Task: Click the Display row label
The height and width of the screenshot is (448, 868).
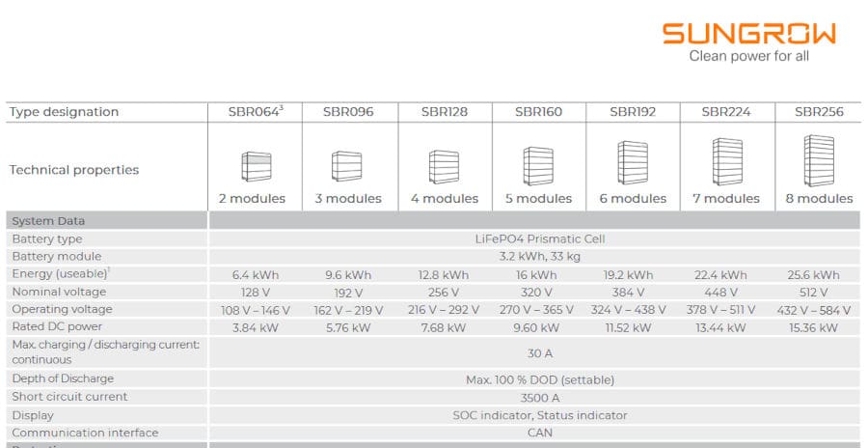Action: point(33,415)
